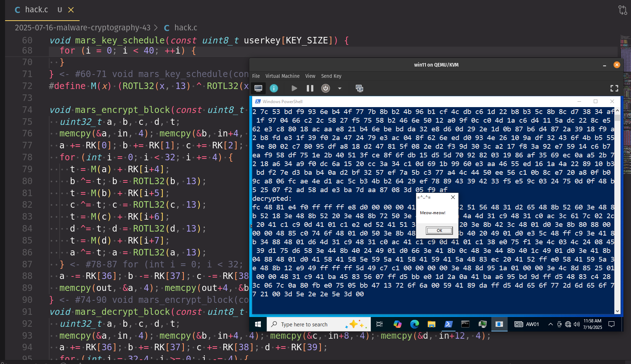The width and height of the screenshot is (631, 364).
Task: Open the source control changes icon in the editor title bar
Action: click(x=623, y=10)
